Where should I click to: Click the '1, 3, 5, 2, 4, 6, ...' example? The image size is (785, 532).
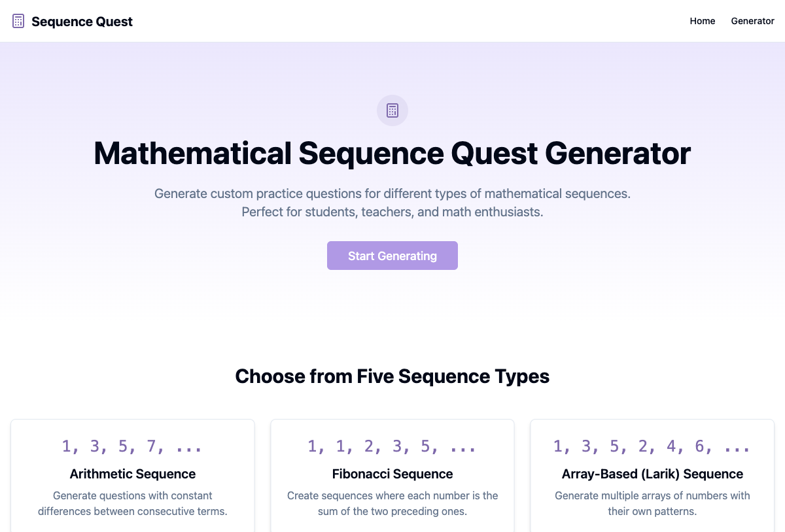(652, 446)
